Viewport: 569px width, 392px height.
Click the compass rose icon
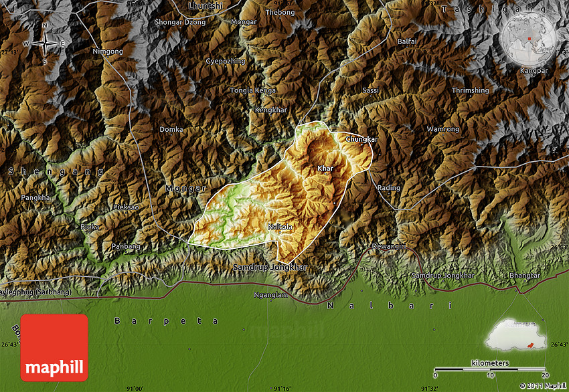(44, 43)
